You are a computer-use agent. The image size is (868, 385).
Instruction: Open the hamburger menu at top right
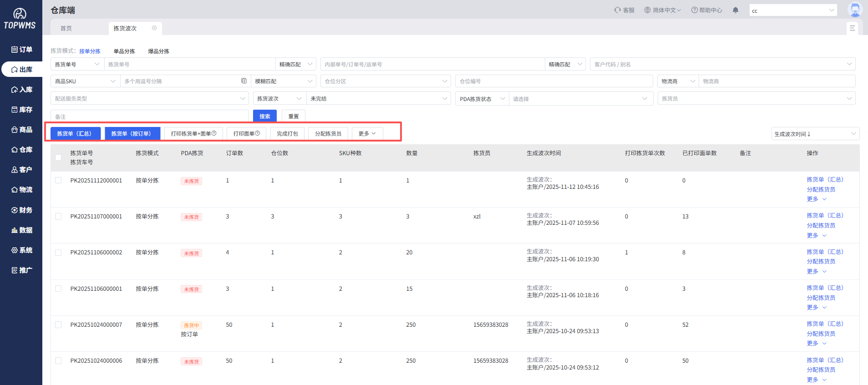click(x=852, y=28)
